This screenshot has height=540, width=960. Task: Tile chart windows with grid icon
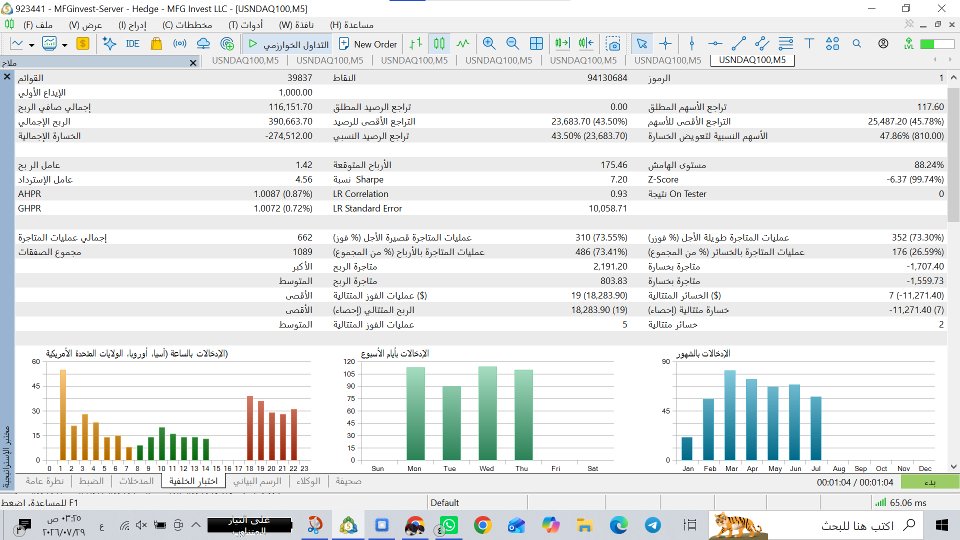(536, 43)
